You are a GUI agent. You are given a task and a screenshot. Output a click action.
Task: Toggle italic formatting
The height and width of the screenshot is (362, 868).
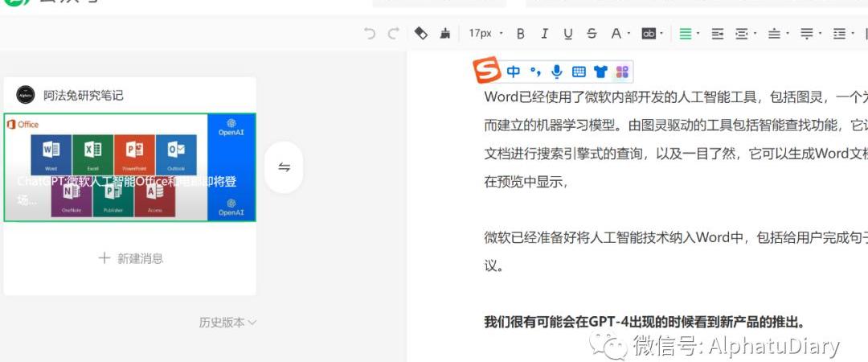click(x=544, y=34)
